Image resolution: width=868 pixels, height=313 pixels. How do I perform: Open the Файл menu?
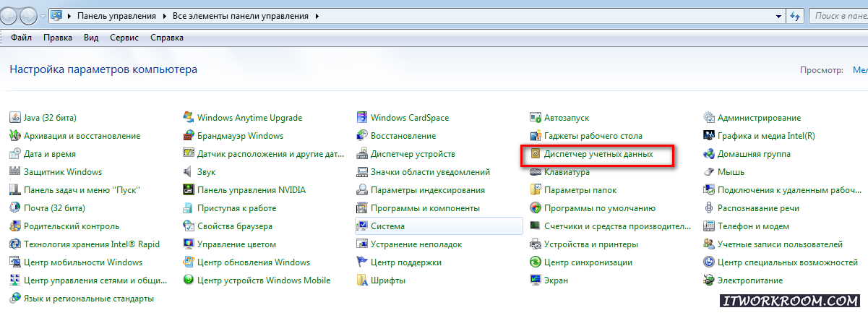[22, 38]
